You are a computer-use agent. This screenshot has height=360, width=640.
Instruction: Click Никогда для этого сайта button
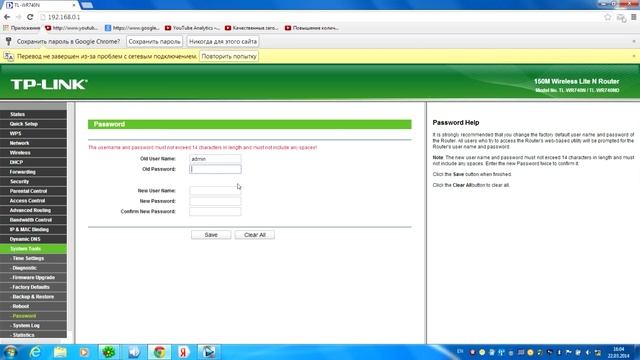click(x=223, y=42)
